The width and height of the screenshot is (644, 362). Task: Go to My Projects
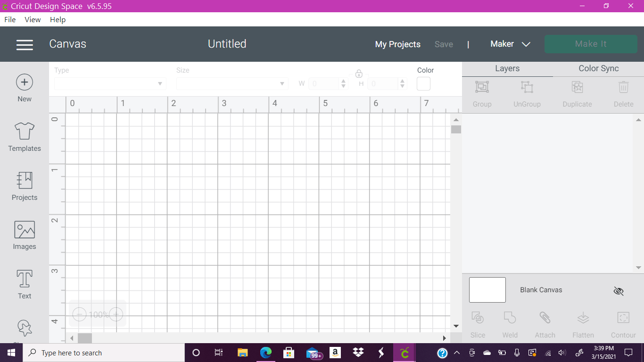click(397, 44)
